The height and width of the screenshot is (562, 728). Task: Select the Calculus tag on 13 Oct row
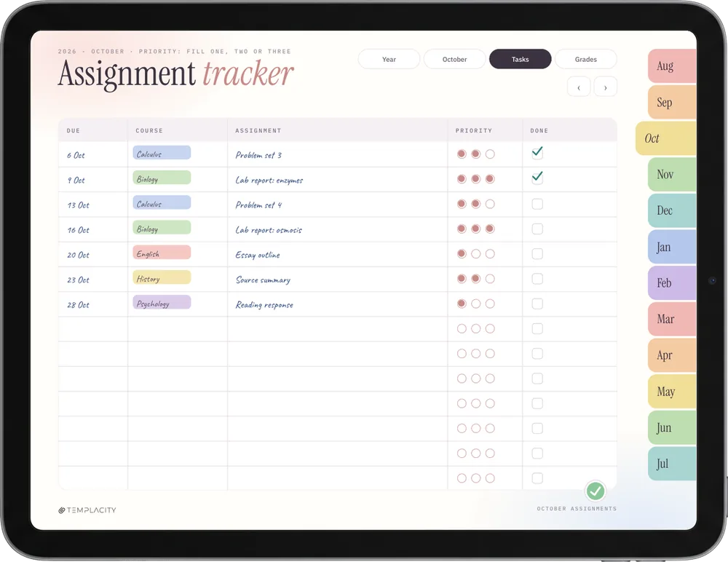[x=162, y=203]
